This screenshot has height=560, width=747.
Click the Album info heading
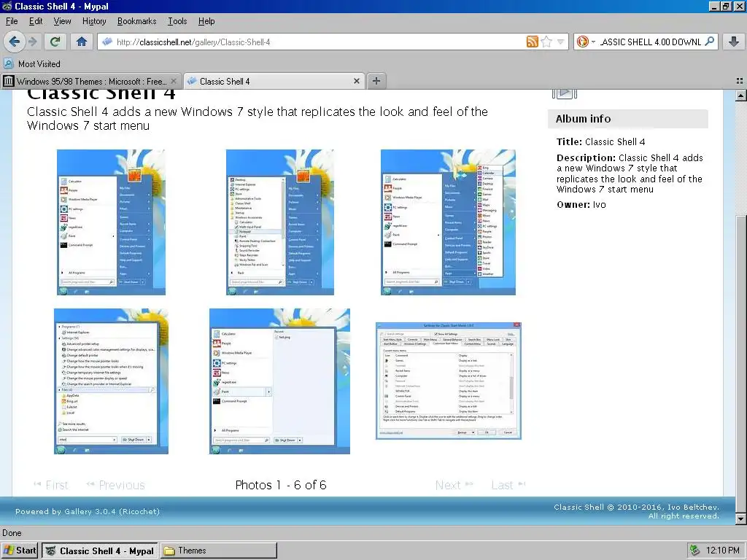click(x=583, y=119)
